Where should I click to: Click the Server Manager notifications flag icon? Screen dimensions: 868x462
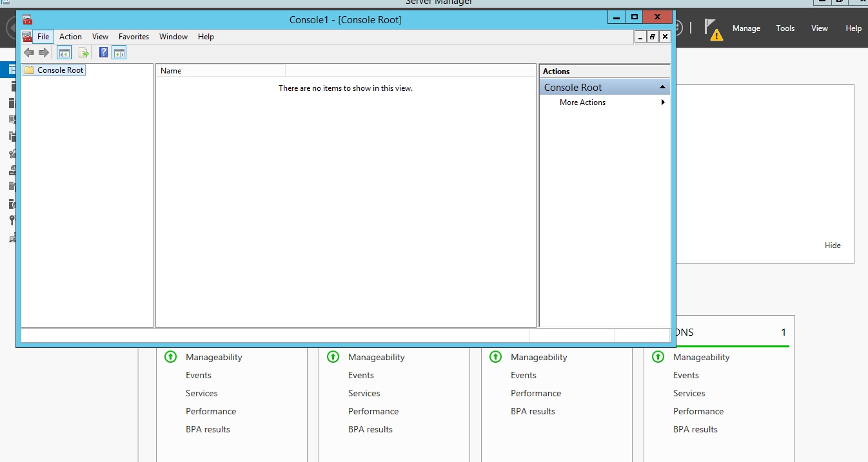pyautogui.click(x=712, y=29)
